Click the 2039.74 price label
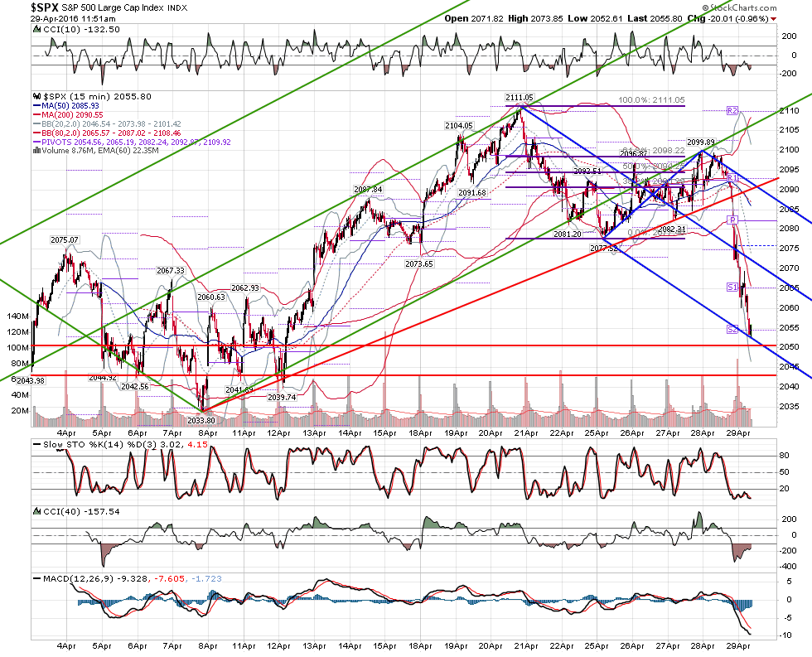812x657 pixels. pyautogui.click(x=282, y=398)
